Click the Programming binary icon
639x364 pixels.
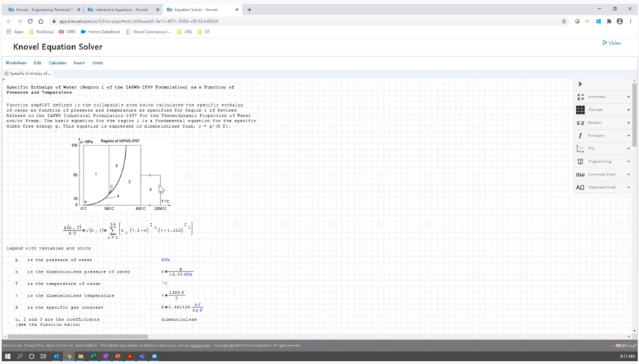(x=581, y=161)
